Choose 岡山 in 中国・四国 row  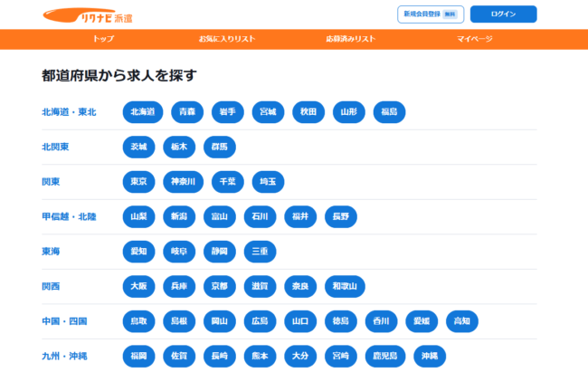coord(220,321)
